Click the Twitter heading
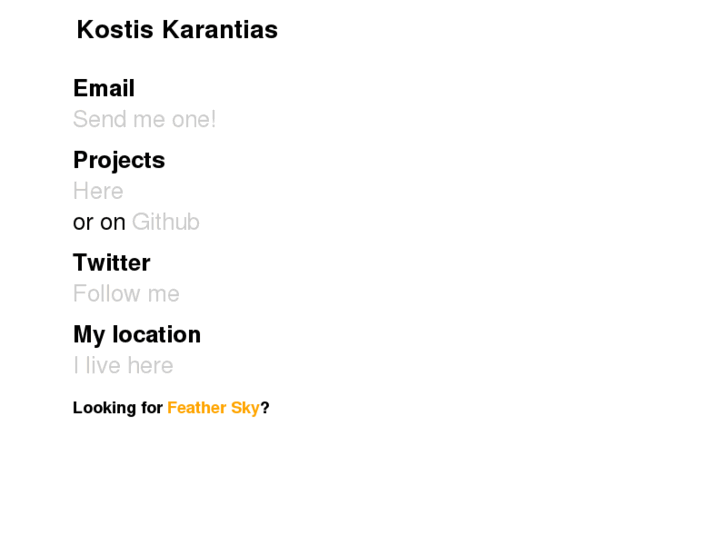The image size is (727, 545). tap(112, 263)
